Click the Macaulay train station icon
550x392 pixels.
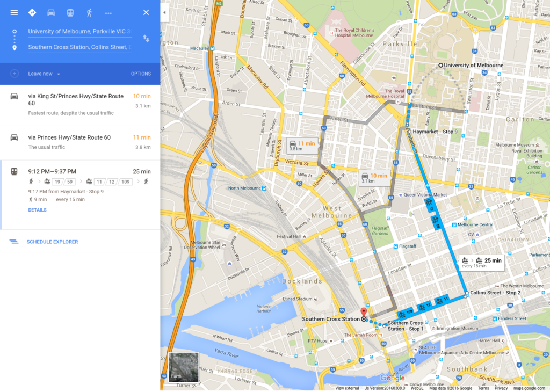[x=212, y=48]
